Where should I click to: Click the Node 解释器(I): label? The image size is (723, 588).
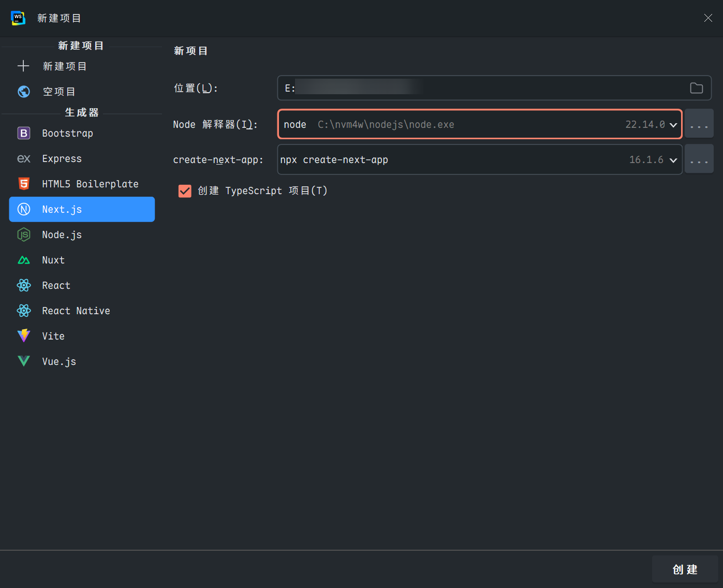tap(215, 124)
